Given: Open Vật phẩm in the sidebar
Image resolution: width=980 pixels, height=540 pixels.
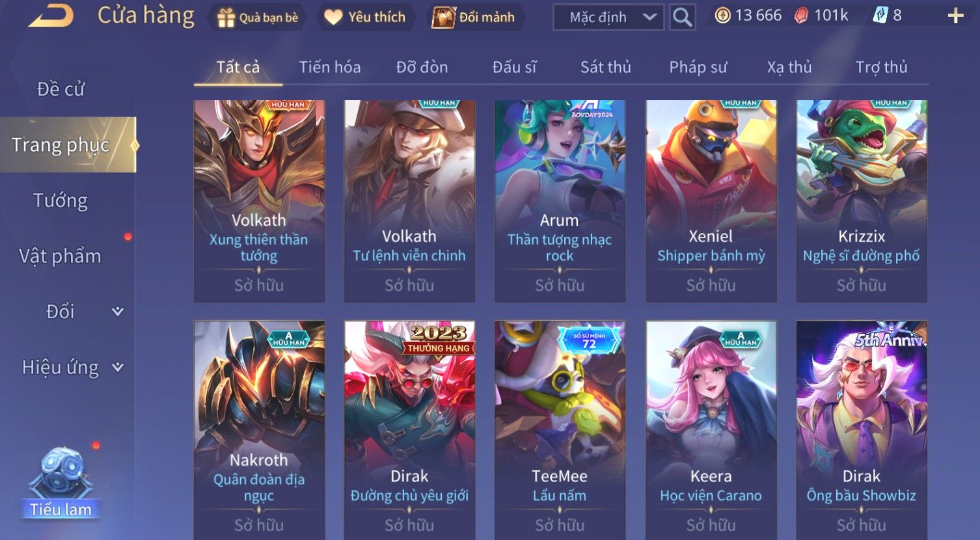Looking at the screenshot, I should (61, 256).
